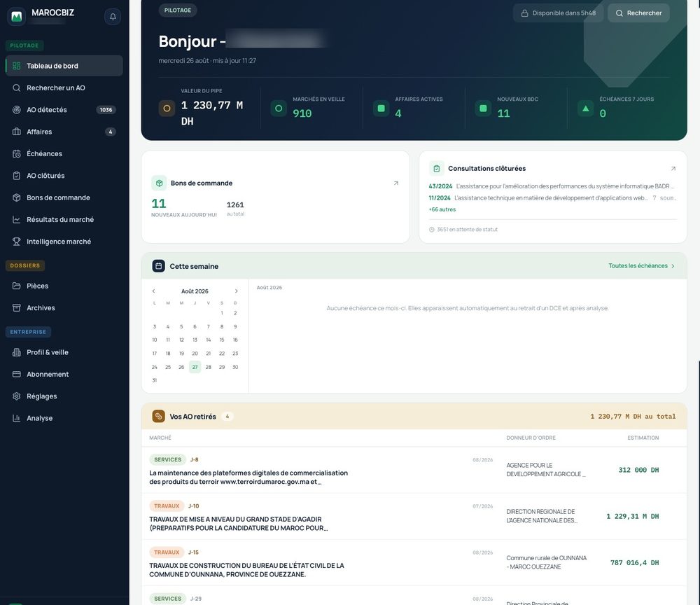Go to previous month in calendar
700x605 pixels.
(153, 291)
